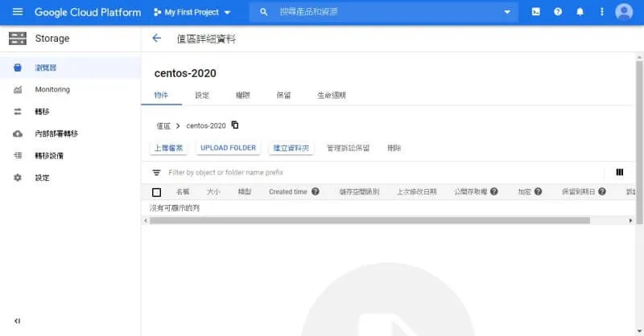Click the 上傳檔案 button
644x336 pixels.
(168, 148)
